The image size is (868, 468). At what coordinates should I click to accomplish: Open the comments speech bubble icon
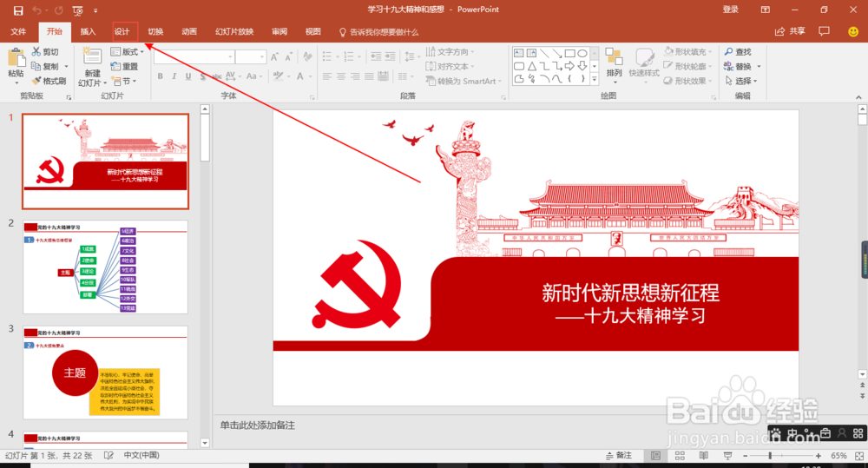tap(824, 31)
